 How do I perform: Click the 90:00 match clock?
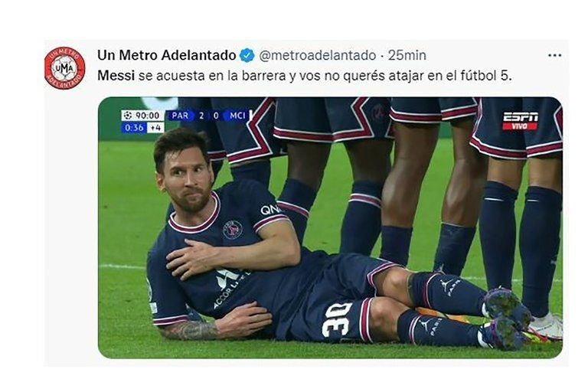[x=147, y=115]
